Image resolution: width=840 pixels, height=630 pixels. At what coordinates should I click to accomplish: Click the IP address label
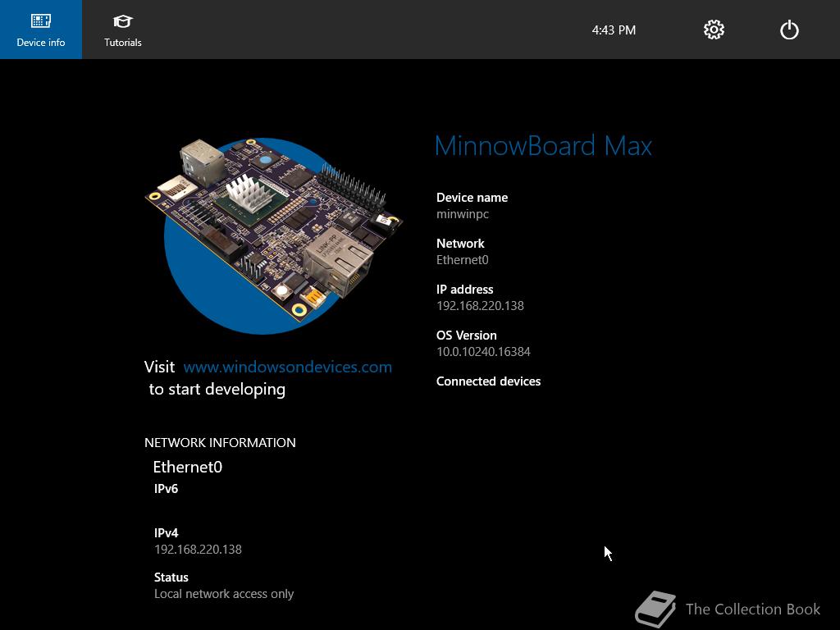coord(464,290)
